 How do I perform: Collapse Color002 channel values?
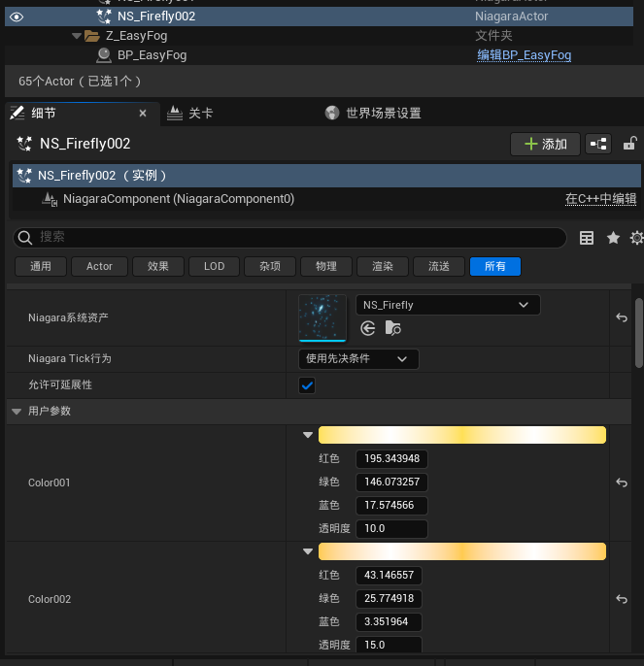pos(308,551)
